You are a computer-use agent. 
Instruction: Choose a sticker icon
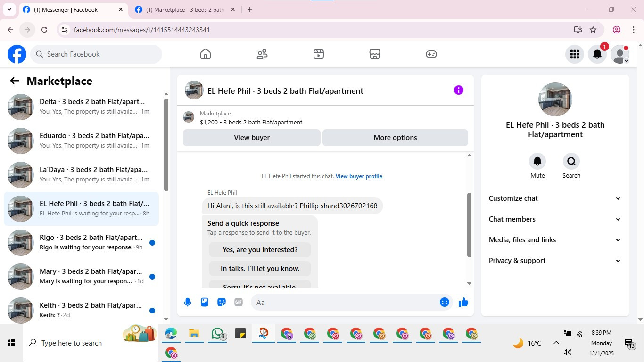(x=222, y=302)
